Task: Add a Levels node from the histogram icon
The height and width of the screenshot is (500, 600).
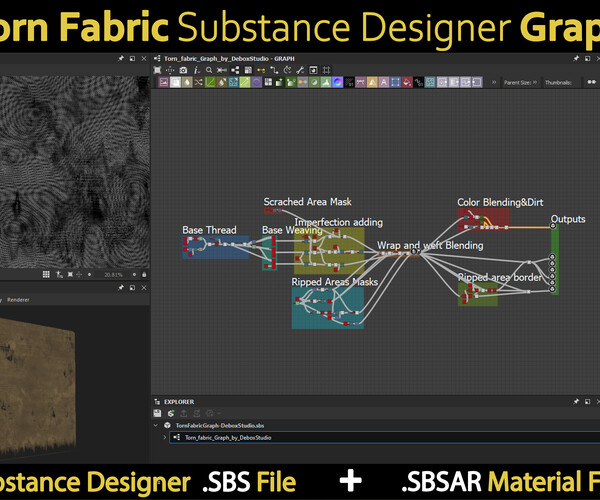Action: tap(326, 82)
